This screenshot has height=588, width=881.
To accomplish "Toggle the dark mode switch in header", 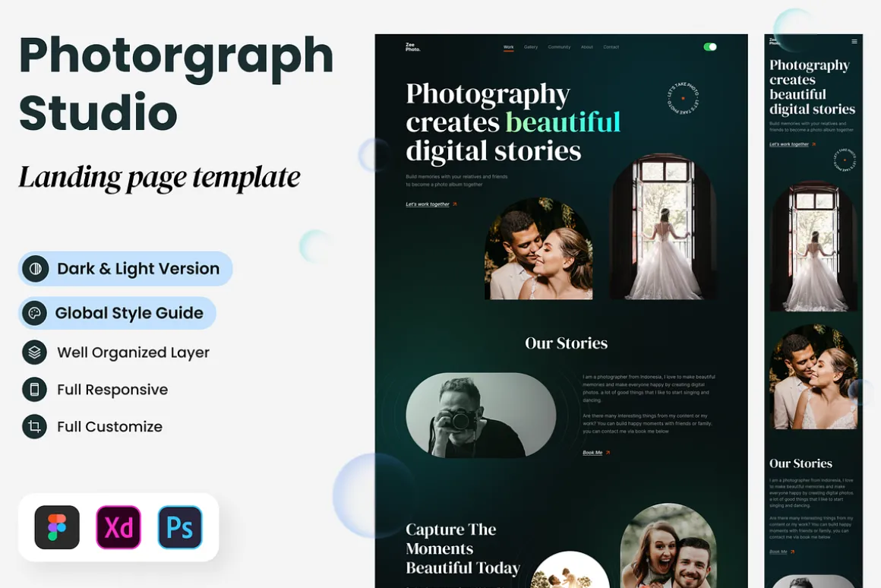I will click(x=710, y=47).
